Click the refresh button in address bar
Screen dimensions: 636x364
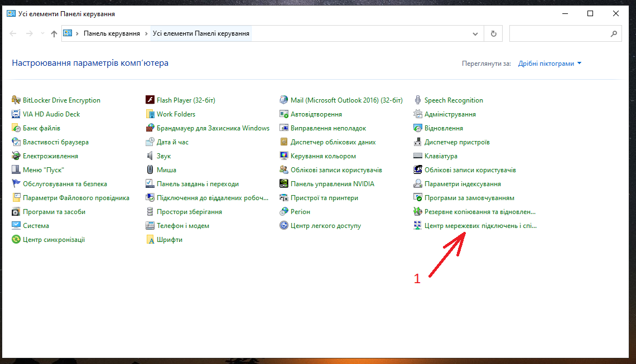(493, 34)
